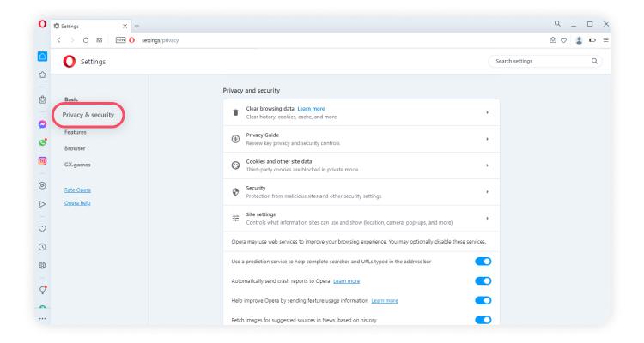The image size is (644, 343).
Task: Click the Search settings magnifier icon
Action: (x=594, y=61)
